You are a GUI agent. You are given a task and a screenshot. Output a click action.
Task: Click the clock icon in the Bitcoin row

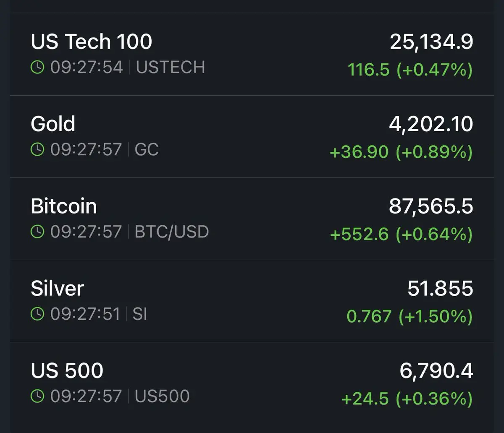coord(38,232)
